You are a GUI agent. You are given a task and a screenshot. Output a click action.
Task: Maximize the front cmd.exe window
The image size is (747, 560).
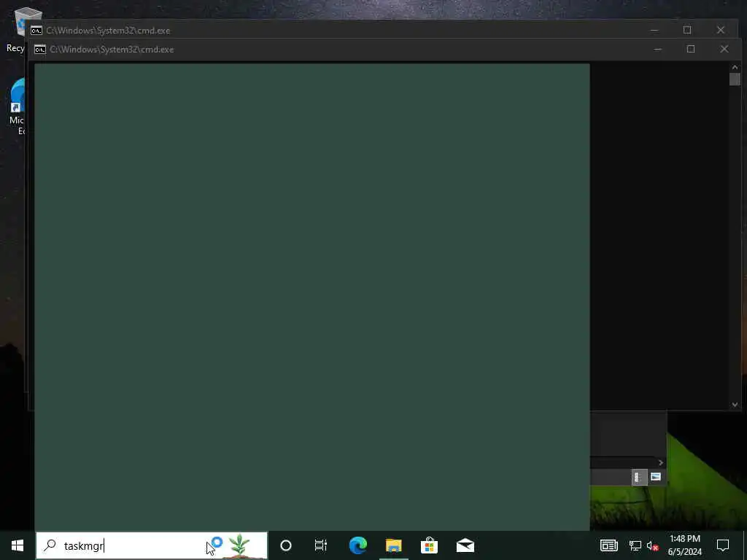(x=691, y=49)
